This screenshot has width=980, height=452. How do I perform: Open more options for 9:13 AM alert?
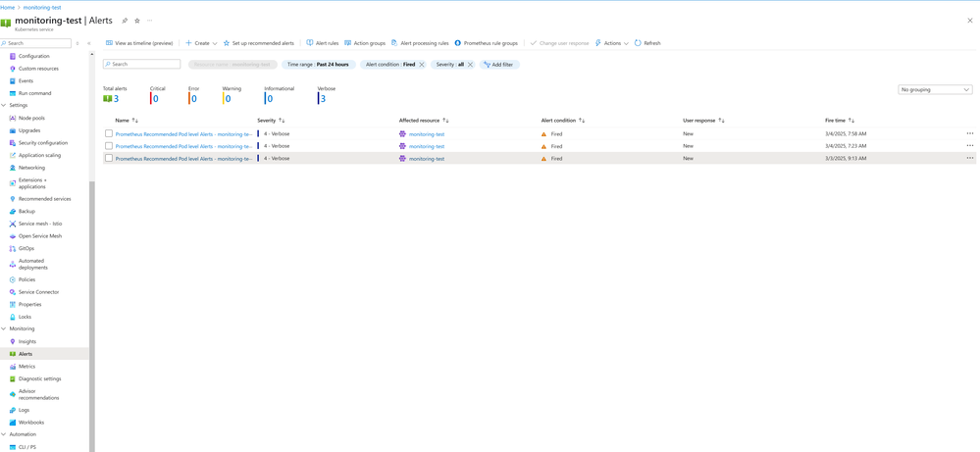(969, 158)
